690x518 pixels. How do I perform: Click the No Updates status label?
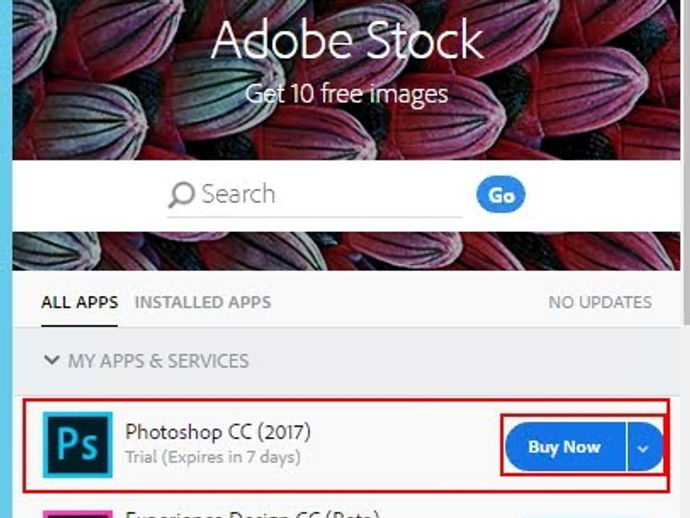599,302
